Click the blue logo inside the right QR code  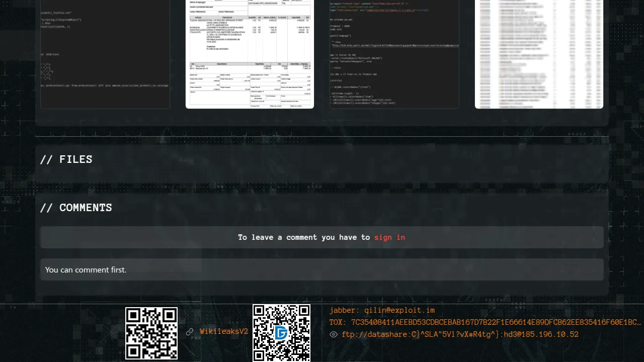tap(281, 333)
